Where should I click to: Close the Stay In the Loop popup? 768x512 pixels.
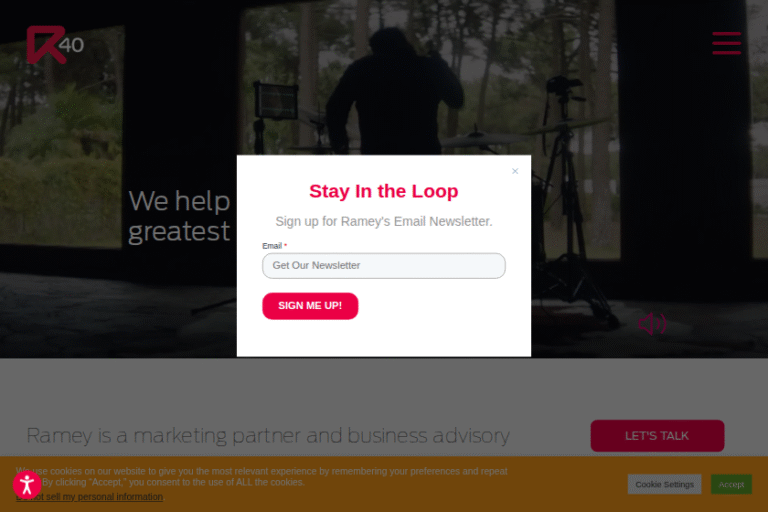pyautogui.click(x=515, y=171)
